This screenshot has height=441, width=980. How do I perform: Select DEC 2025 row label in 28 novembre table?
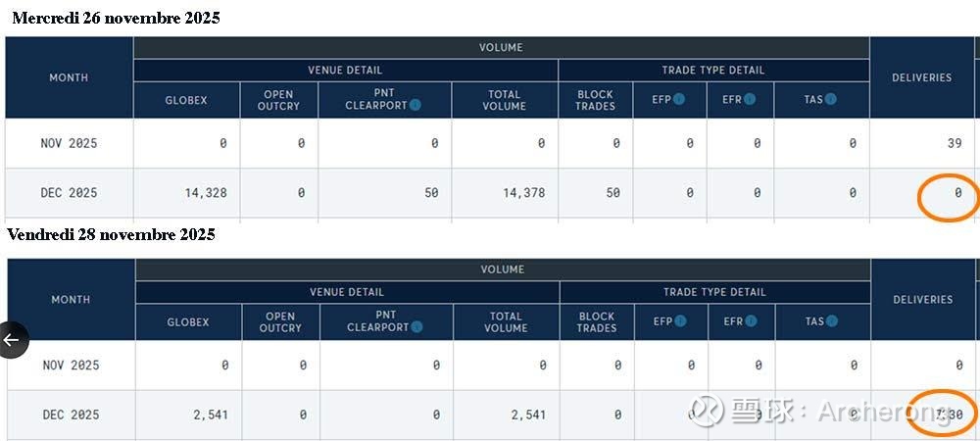pos(71,415)
